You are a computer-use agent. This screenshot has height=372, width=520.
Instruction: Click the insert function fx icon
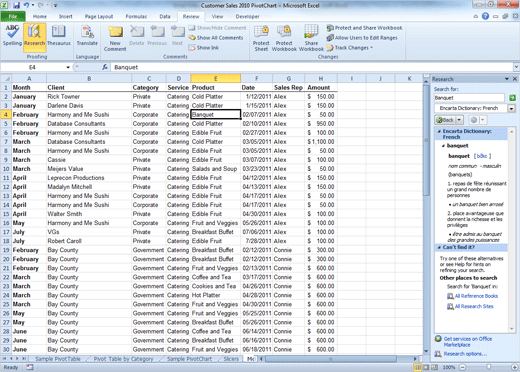pyautogui.click(x=105, y=67)
